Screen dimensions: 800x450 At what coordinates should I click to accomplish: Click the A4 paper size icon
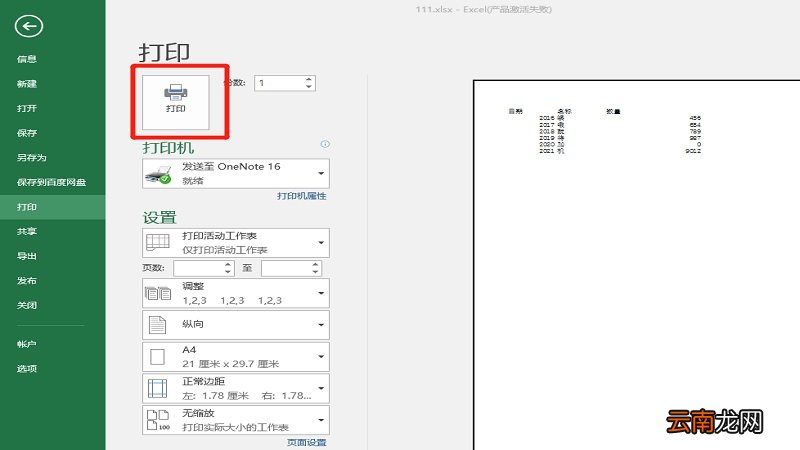coord(157,357)
